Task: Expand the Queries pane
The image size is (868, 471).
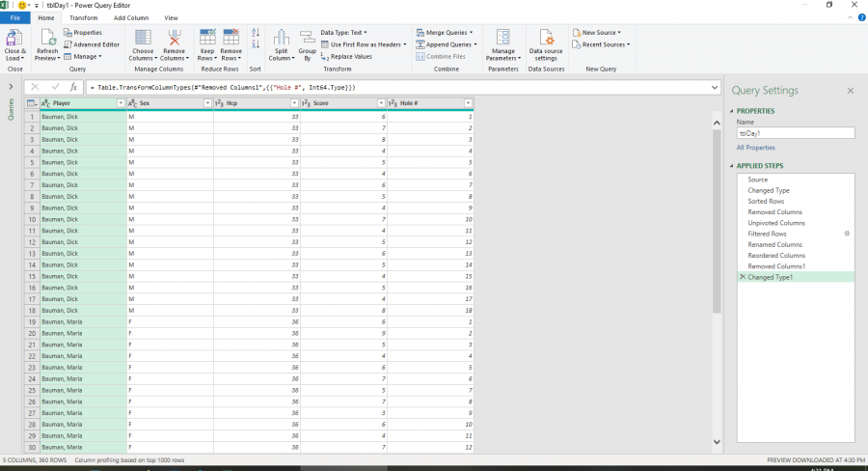Action: (x=11, y=87)
